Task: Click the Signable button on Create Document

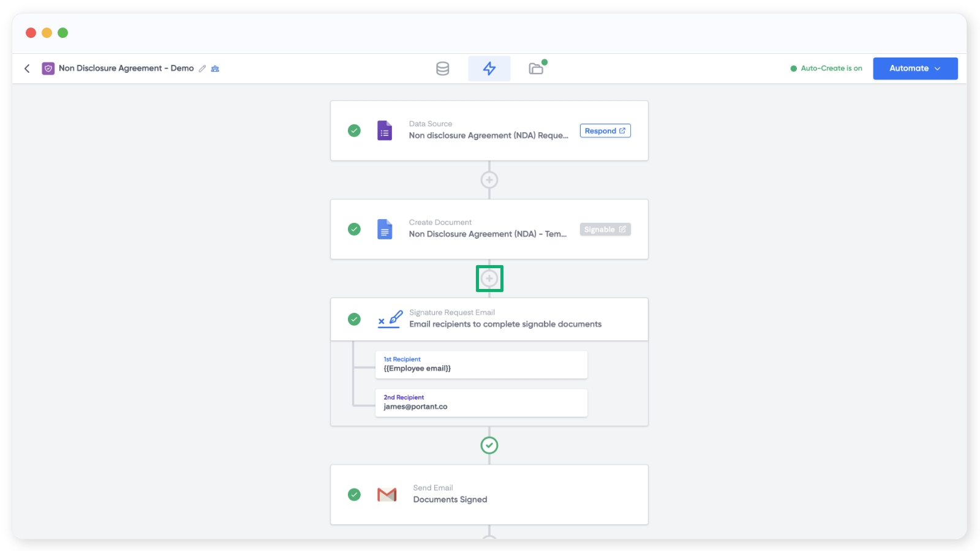Action: click(605, 230)
